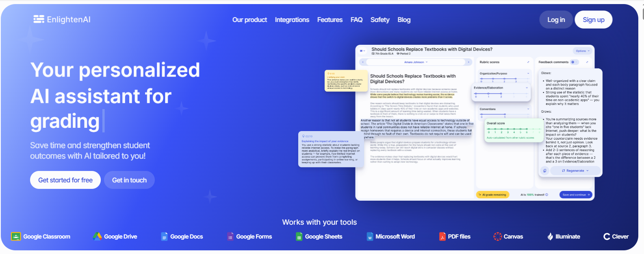Open the Safety nav link
The width and height of the screenshot is (644, 254).
(380, 20)
